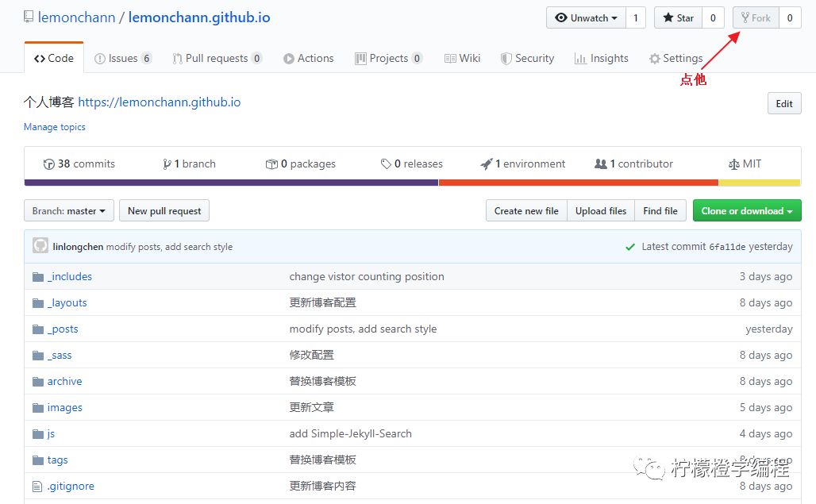
Task: Open the _layouts folder name
Action: click(67, 302)
